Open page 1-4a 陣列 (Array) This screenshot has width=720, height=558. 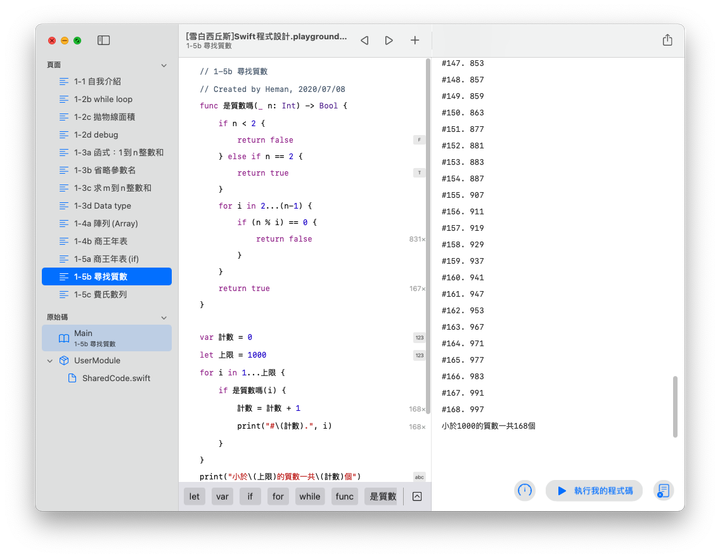[x=107, y=224]
